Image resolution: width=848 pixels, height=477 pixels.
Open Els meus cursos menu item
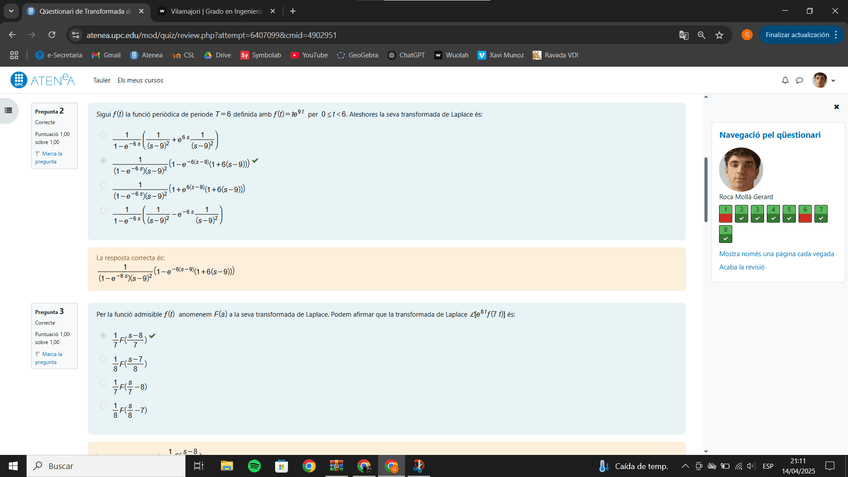pyautogui.click(x=140, y=80)
